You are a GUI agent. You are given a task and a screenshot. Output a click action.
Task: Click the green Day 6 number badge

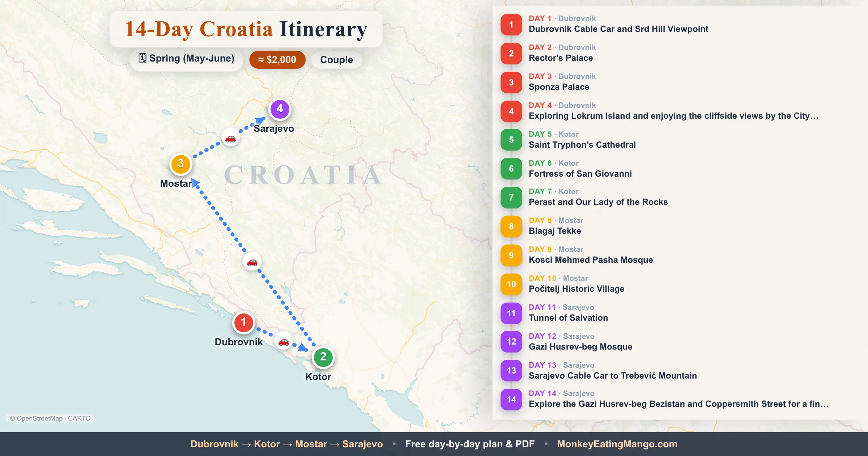pyautogui.click(x=511, y=169)
